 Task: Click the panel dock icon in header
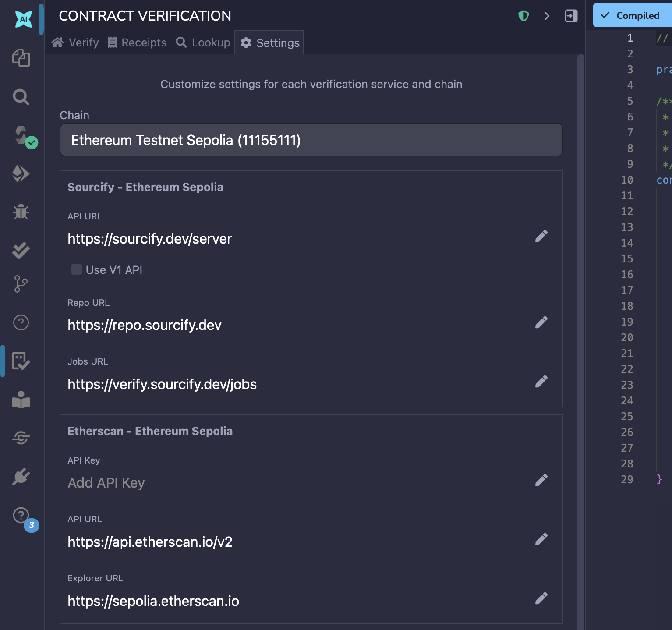click(571, 16)
